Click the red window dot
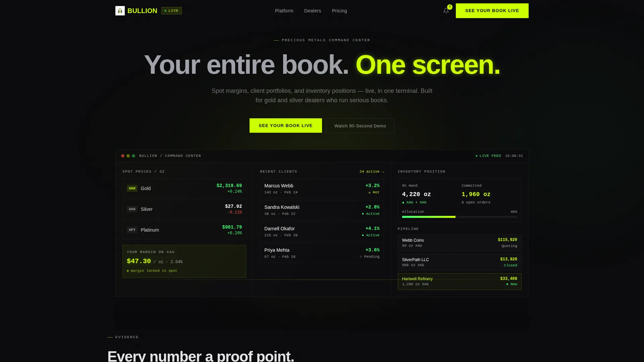The width and height of the screenshot is (644, 362). pyautogui.click(x=123, y=156)
